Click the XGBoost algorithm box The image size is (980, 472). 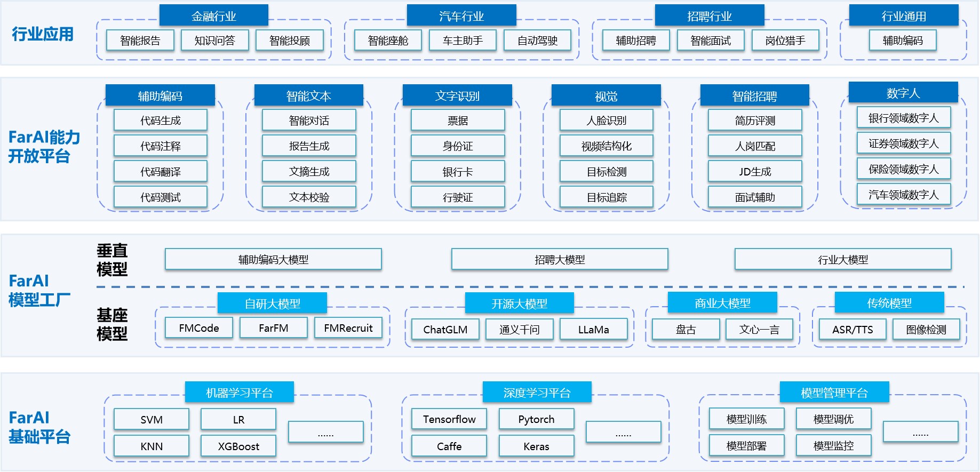238,446
